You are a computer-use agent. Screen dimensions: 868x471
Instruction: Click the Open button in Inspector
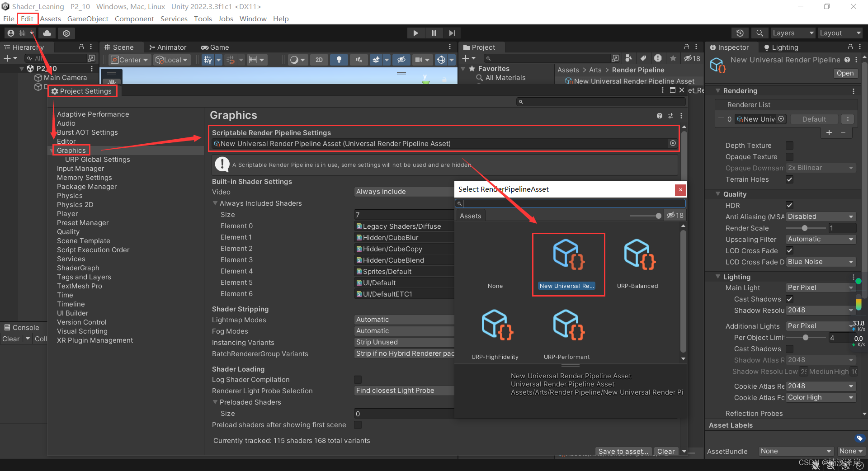[845, 73]
